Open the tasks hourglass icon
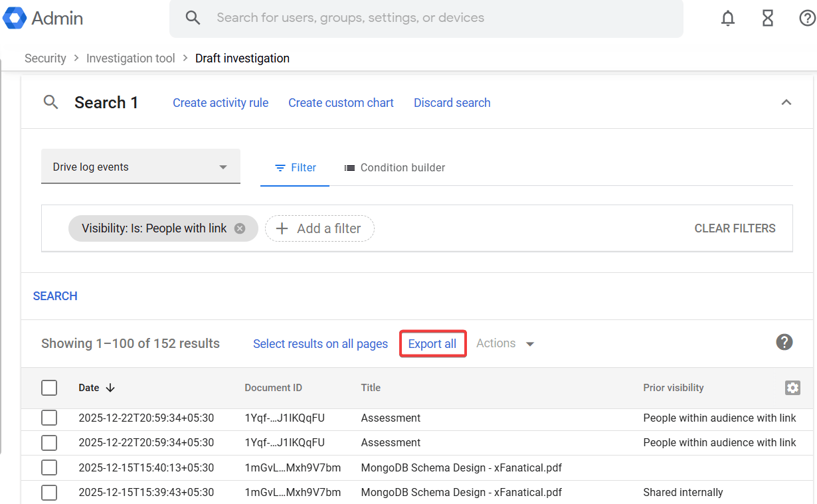Viewport: 817px width, 504px height. 768,18
